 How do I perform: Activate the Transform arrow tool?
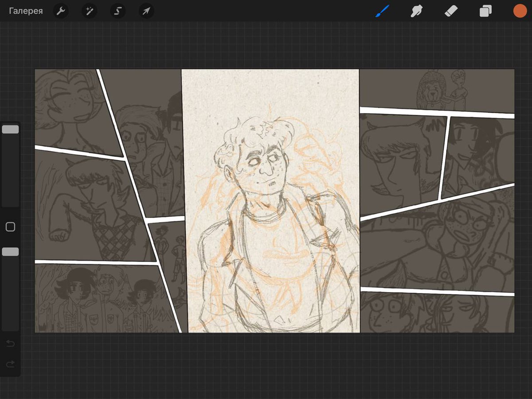(x=146, y=11)
